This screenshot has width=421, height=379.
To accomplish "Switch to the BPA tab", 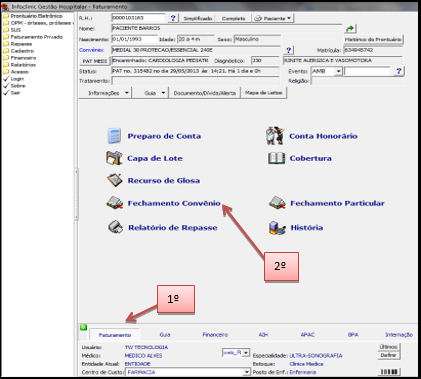I will point(353,335).
